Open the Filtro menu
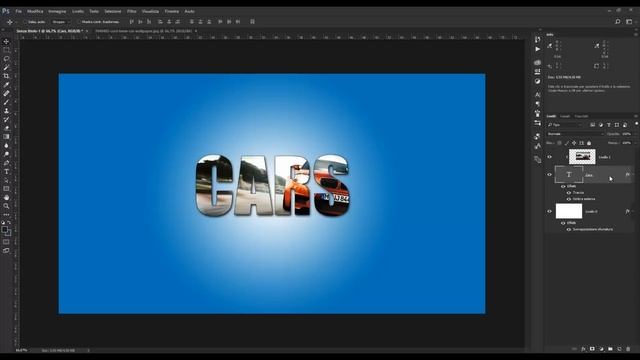Screen dimensions: 640x360 (x=131, y=11)
